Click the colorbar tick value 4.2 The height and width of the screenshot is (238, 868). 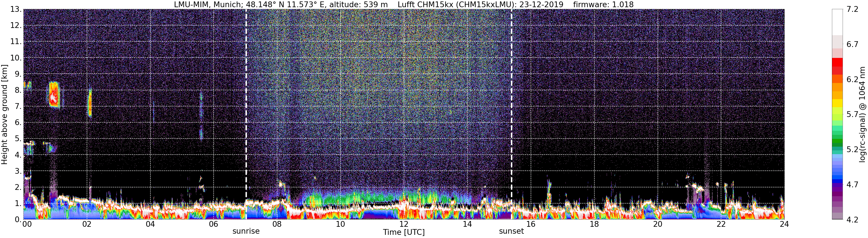click(x=852, y=220)
